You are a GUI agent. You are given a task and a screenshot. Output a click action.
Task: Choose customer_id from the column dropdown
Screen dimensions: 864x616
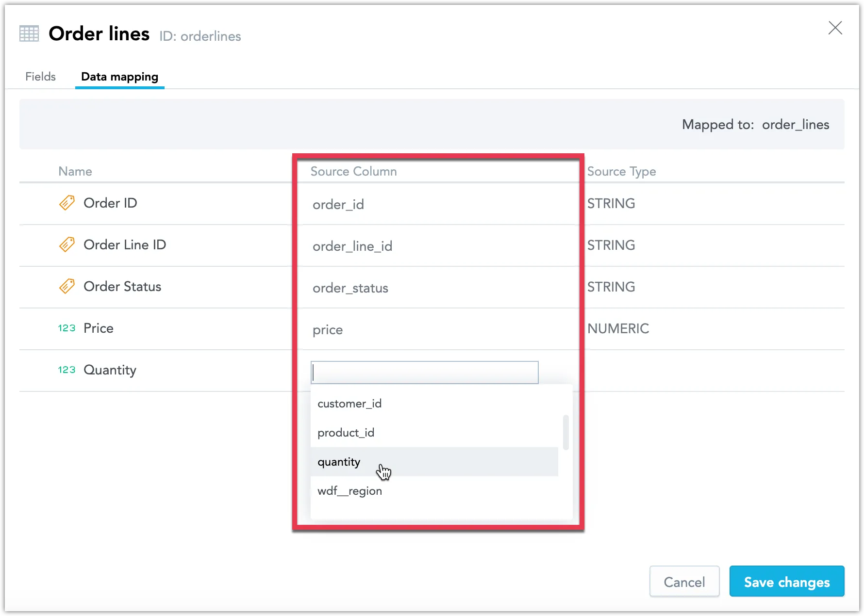(x=349, y=403)
